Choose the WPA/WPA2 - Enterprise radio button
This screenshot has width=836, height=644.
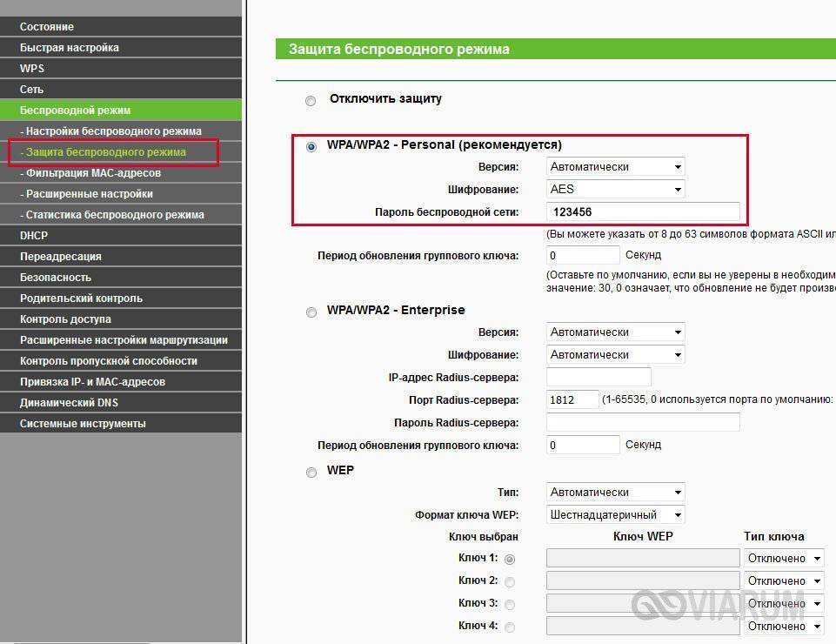coord(311,312)
